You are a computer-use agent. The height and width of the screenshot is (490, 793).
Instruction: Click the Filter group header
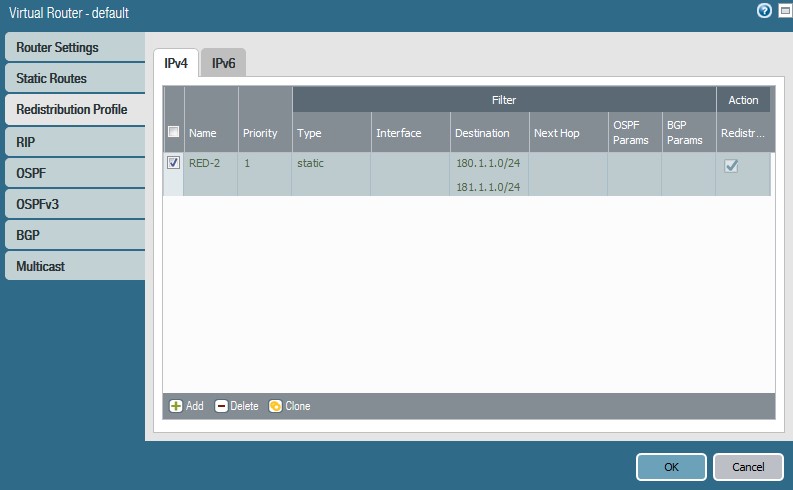coord(504,100)
